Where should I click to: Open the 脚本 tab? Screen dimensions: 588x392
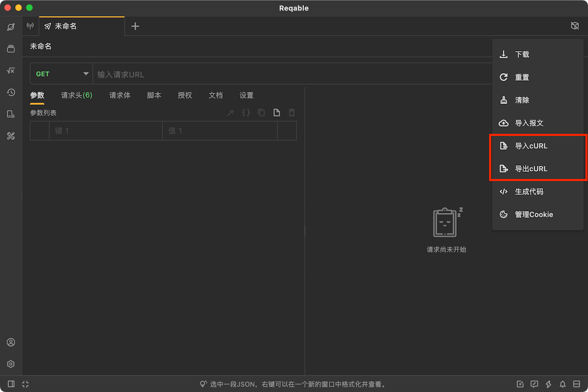point(154,95)
